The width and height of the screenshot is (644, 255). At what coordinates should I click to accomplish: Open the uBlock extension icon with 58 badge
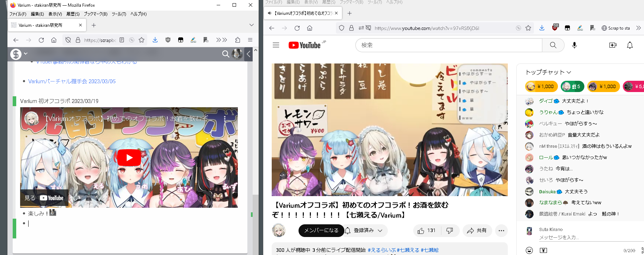click(x=555, y=28)
